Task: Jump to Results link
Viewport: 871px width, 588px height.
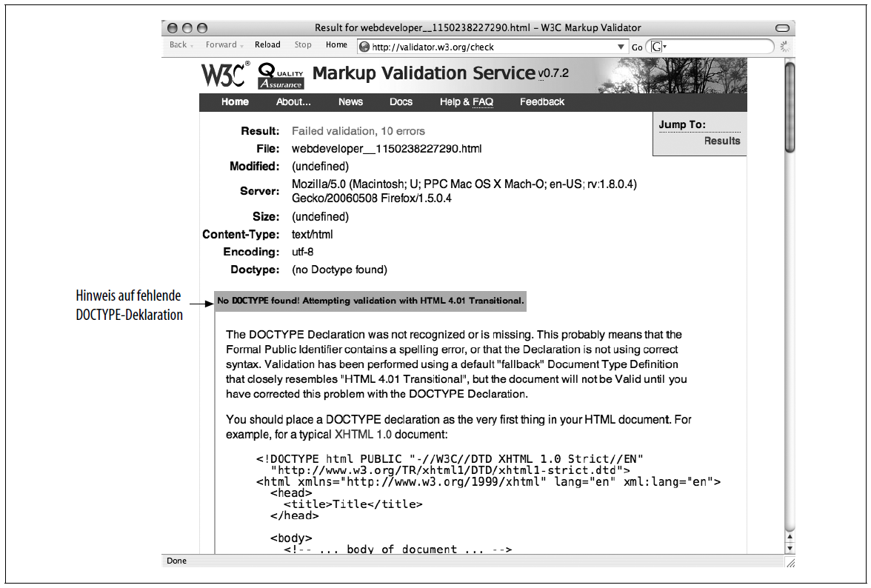Action: (x=722, y=141)
